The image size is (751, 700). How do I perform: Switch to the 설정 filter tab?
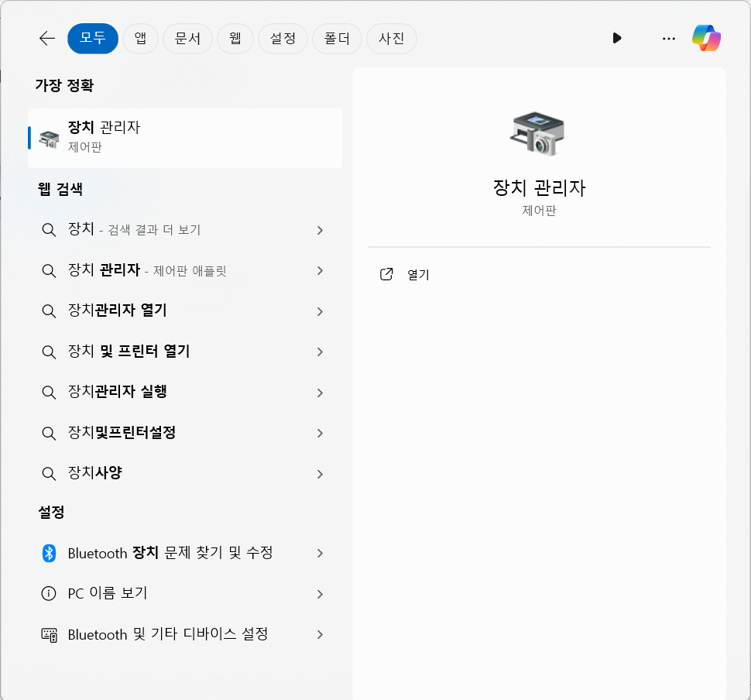(x=283, y=39)
